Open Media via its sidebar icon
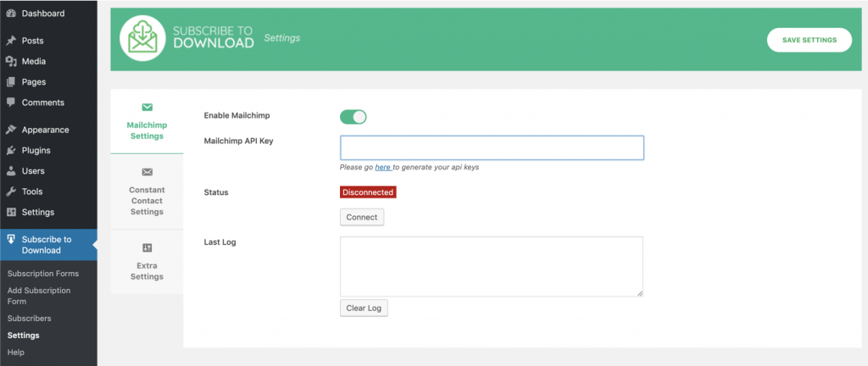 coord(11,61)
